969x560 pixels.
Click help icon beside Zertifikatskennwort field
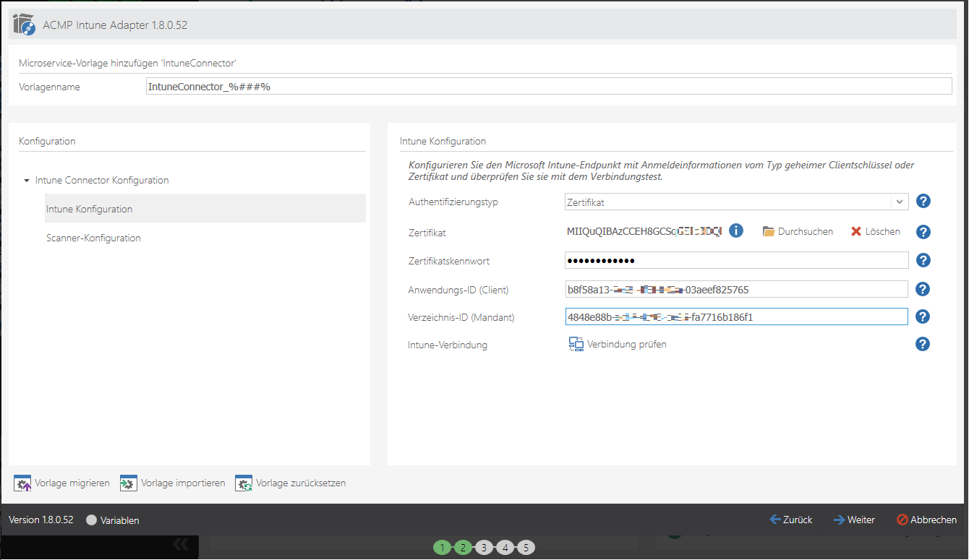[x=923, y=260]
